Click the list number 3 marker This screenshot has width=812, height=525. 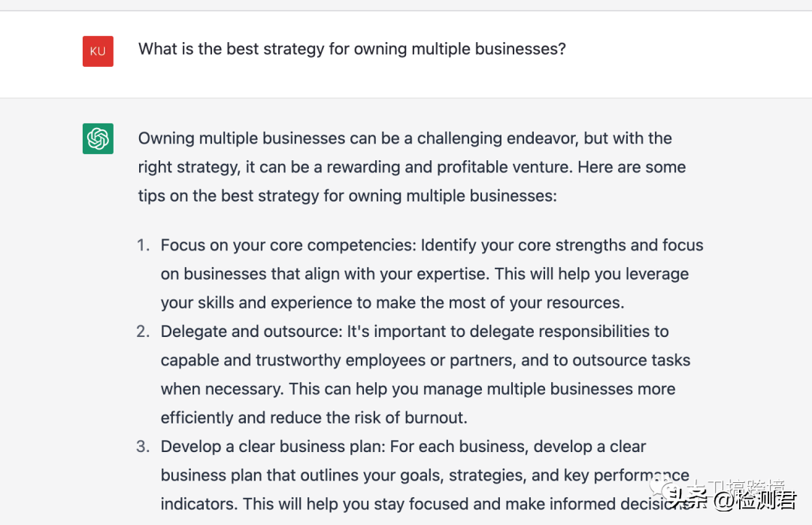pyautogui.click(x=144, y=446)
